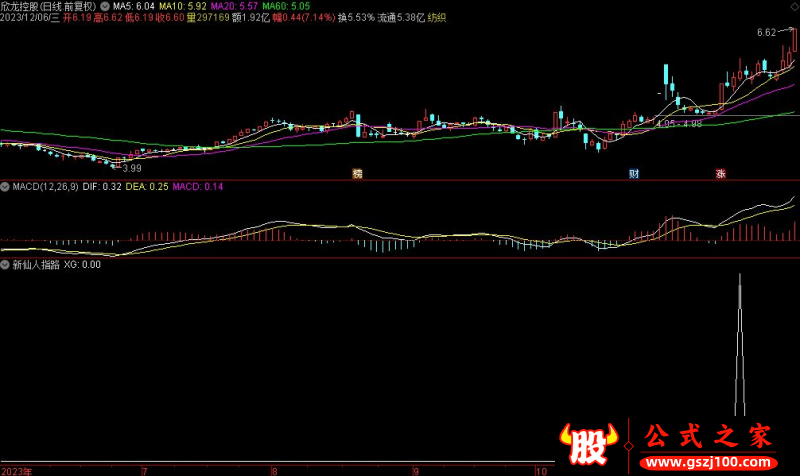Click the DIF: 0.32 value
800x476 pixels.
point(102,187)
